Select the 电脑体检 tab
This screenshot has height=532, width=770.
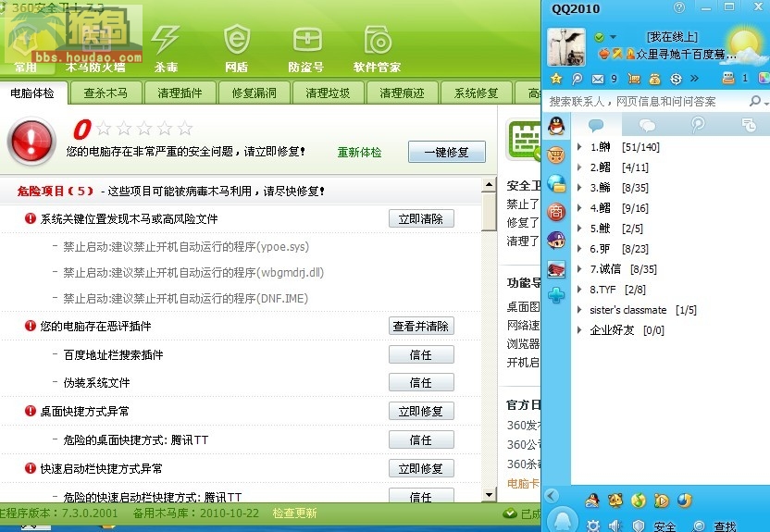tap(32, 93)
